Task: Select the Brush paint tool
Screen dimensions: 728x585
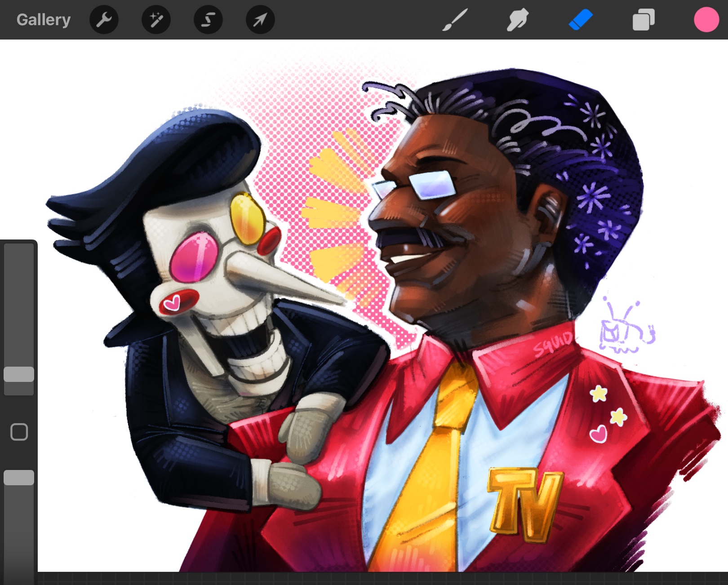Action: (x=455, y=20)
